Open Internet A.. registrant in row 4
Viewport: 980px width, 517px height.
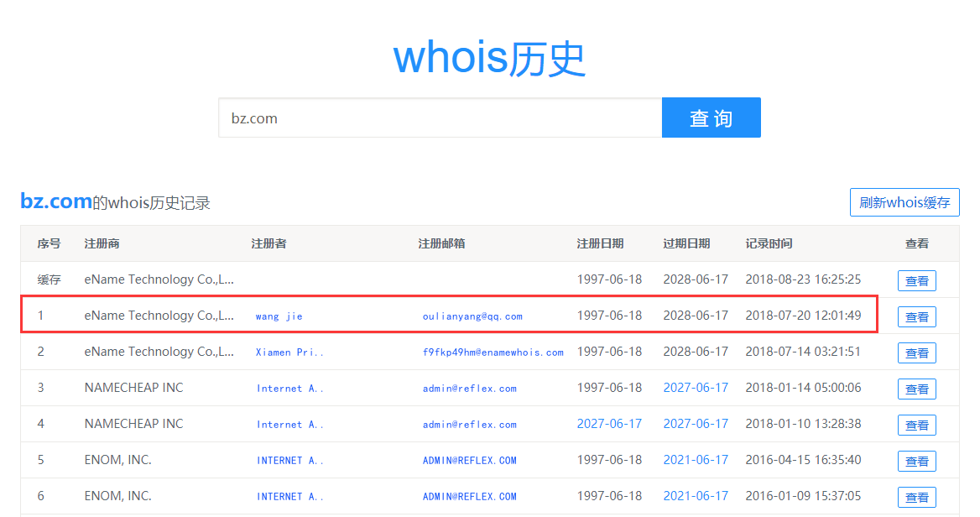click(x=289, y=425)
